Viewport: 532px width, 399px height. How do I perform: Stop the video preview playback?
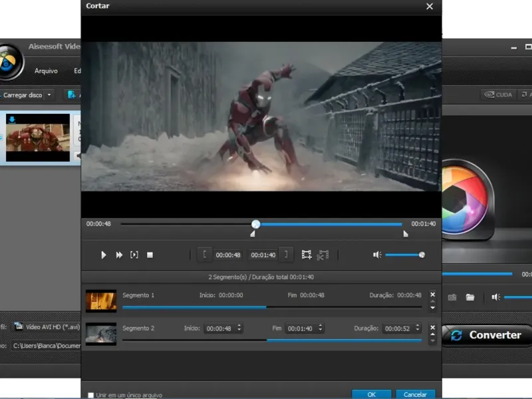point(150,255)
